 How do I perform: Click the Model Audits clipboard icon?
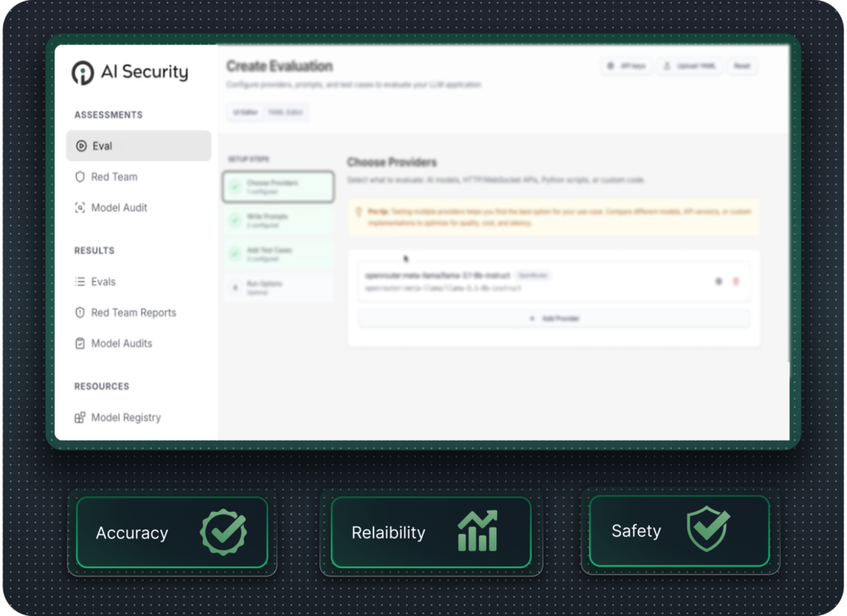(80, 344)
